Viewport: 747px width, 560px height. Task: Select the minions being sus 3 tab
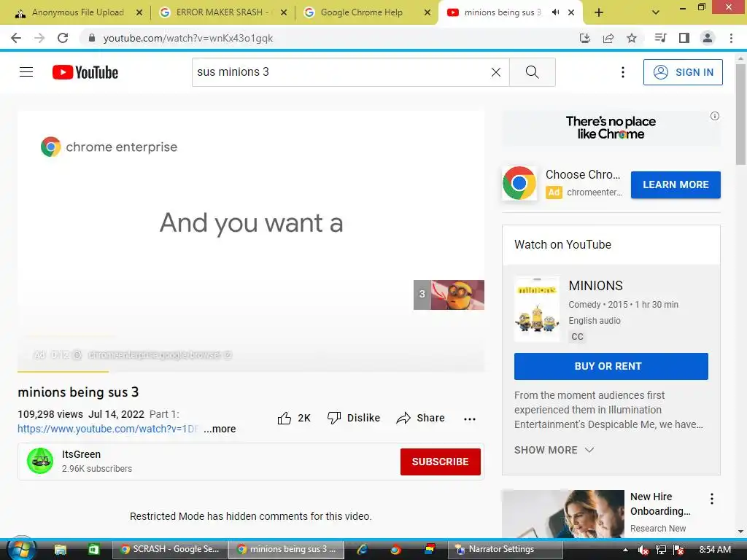click(x=502, y=12)
